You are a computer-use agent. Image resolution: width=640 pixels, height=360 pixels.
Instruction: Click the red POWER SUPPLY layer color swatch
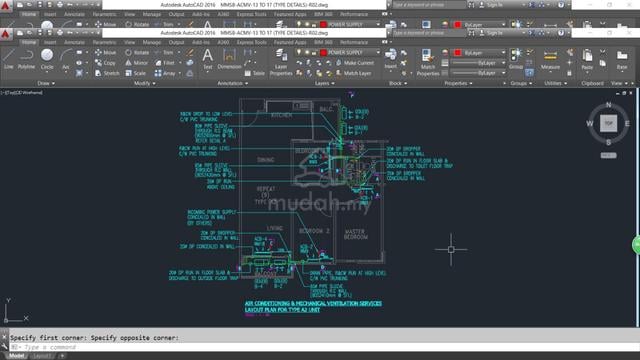click(324, 53)
